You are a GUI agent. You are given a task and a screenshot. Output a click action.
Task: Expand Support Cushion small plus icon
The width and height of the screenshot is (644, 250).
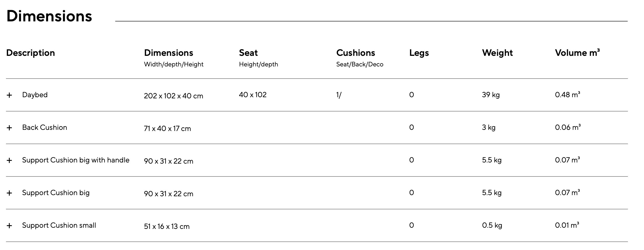[x=9, y=226]
